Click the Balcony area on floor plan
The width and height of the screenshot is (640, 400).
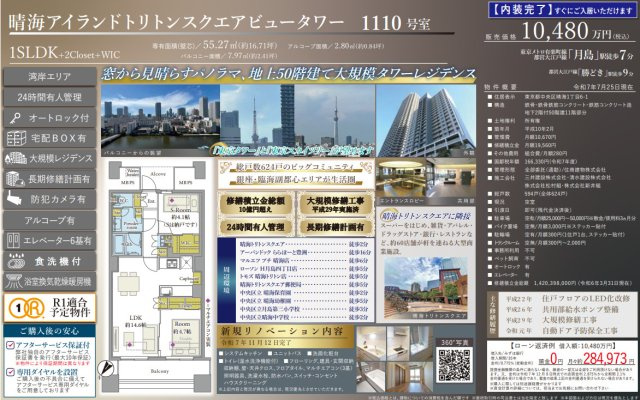click(x=161, y=371)
